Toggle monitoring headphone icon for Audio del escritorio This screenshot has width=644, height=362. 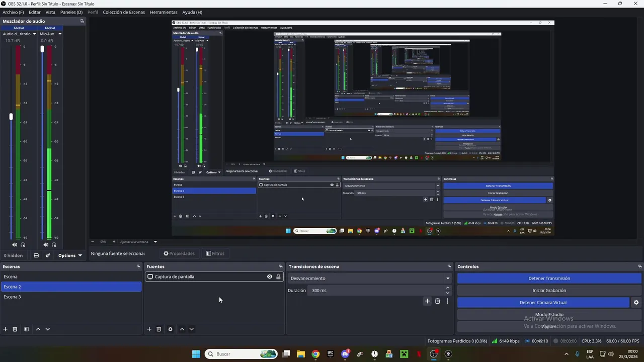23,245
